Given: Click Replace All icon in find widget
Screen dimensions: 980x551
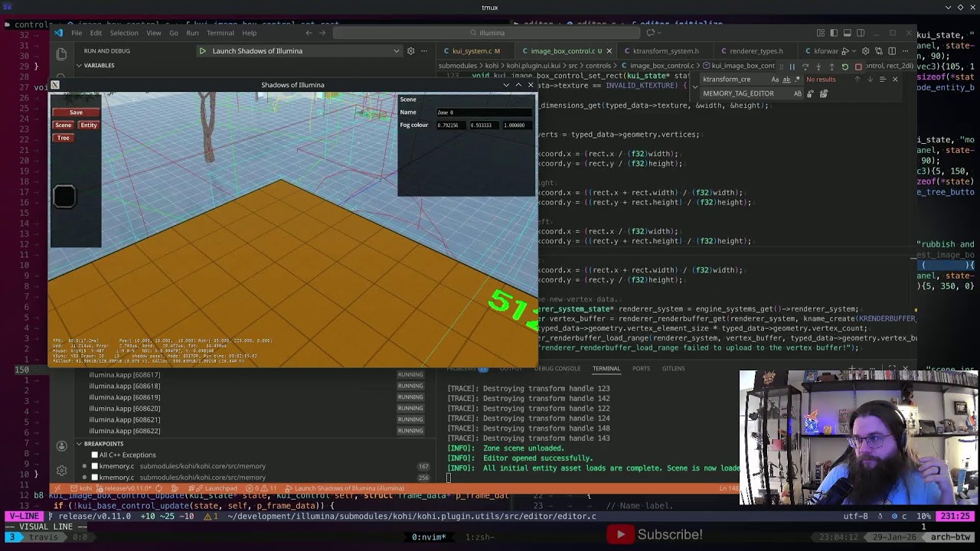Looking at the screenshot, I should pos(824,93).
